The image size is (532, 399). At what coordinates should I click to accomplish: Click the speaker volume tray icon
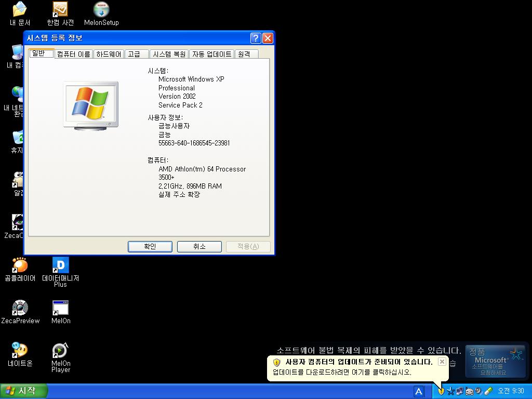point(478,391)
